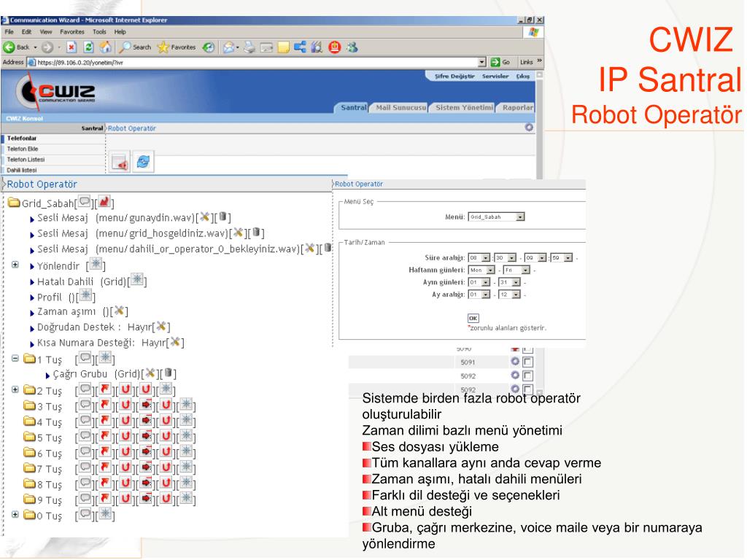Click snowflake icon beside Profil
This screenshot has width=747, height=560.
(x=86, y=295)
